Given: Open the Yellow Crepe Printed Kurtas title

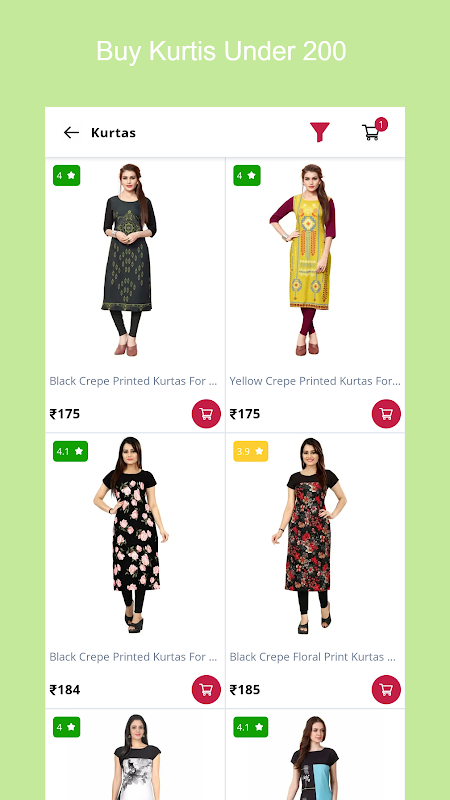Looking at the screenshot, I should (315, 381).
